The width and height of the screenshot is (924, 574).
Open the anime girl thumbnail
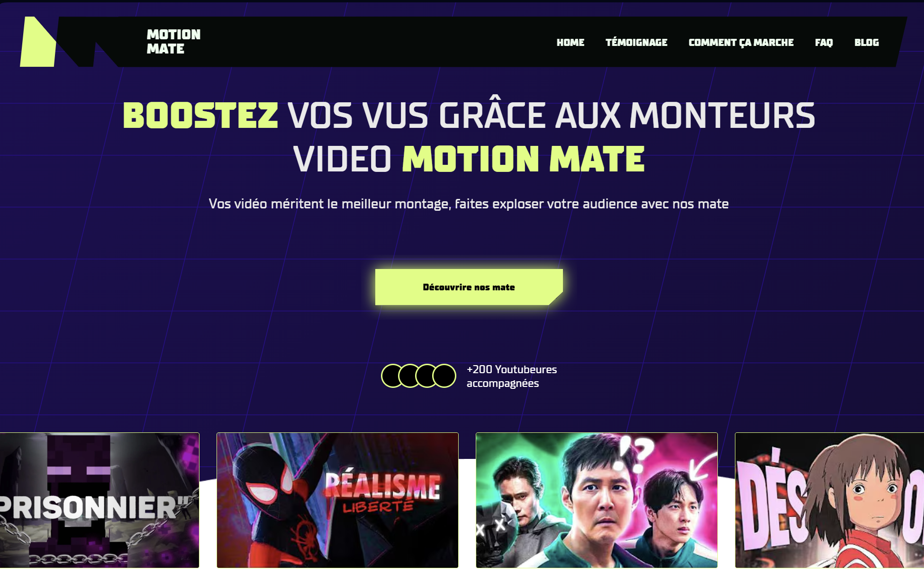click(829, 500)
